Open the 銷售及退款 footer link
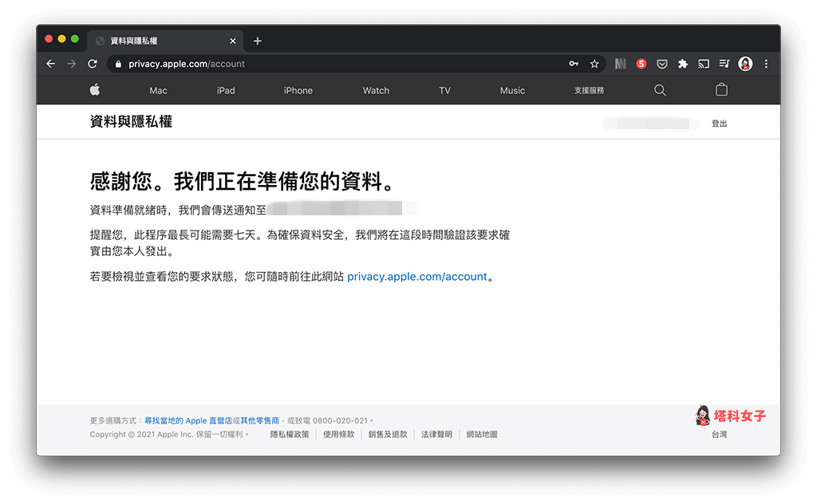 (388, 435)
